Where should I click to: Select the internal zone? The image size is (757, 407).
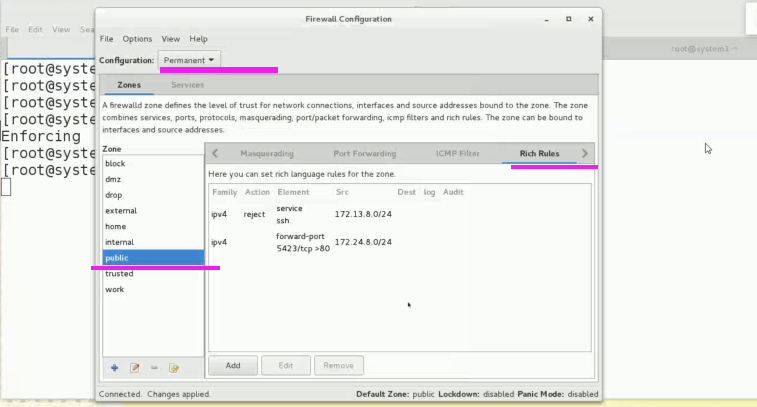[153, 242]
